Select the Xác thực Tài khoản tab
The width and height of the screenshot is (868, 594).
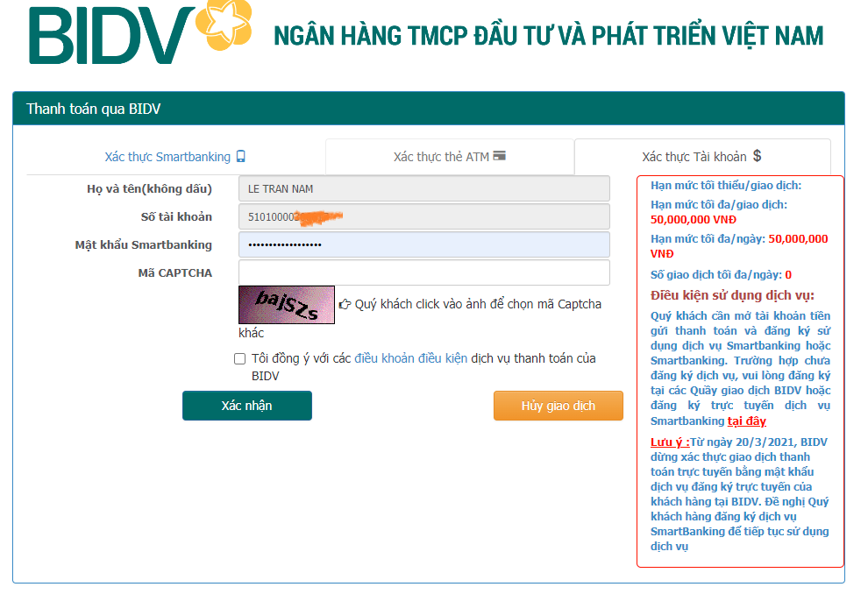coord(702,157)
